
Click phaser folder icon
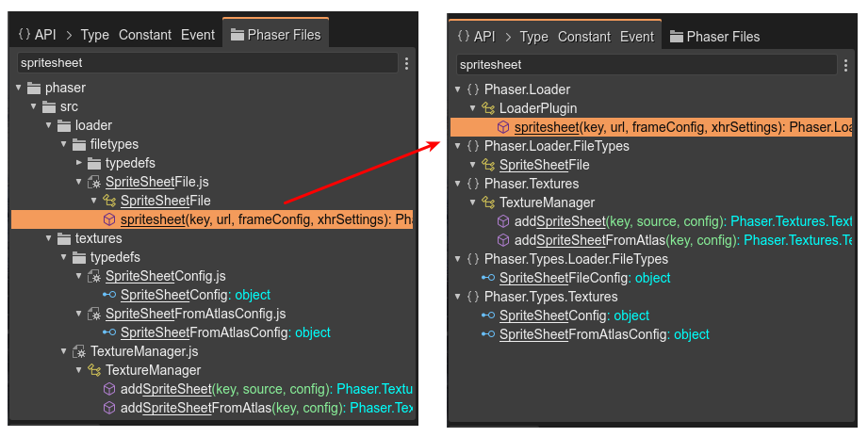coord(34,88)
